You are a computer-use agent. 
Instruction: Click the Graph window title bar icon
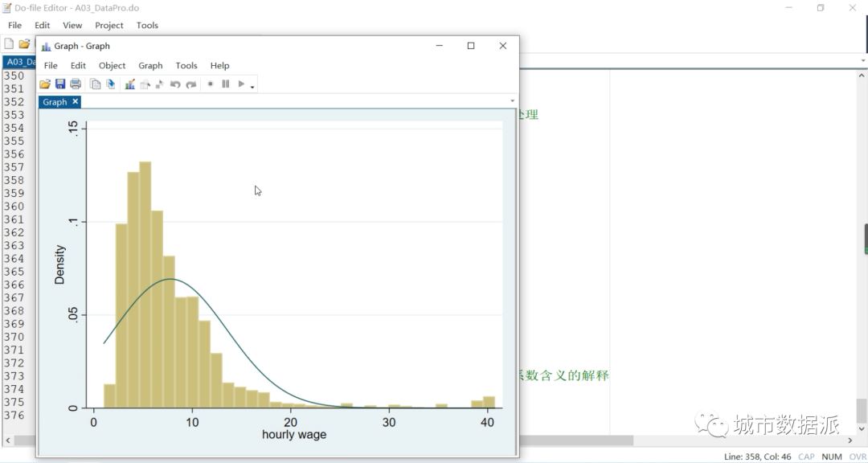(46, 47)
